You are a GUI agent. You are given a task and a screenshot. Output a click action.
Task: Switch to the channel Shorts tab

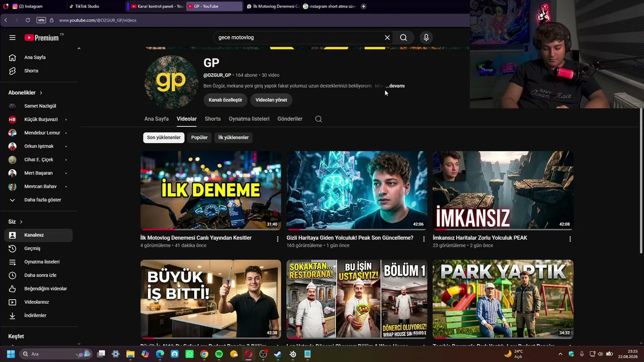pyautogui.click(x=213, y=119)
